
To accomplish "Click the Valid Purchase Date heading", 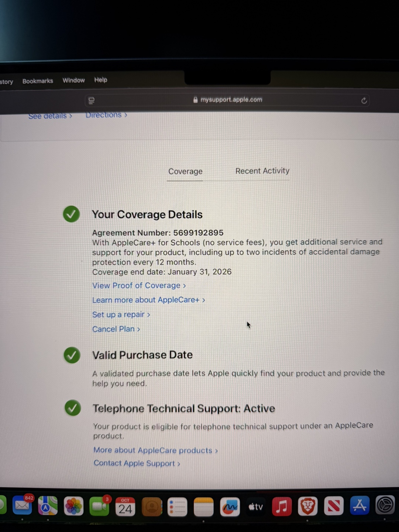I will [142, 355].
